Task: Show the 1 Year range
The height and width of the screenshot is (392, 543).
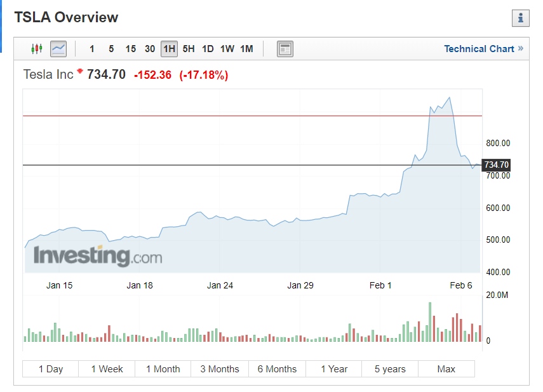Action: (334, 368)
